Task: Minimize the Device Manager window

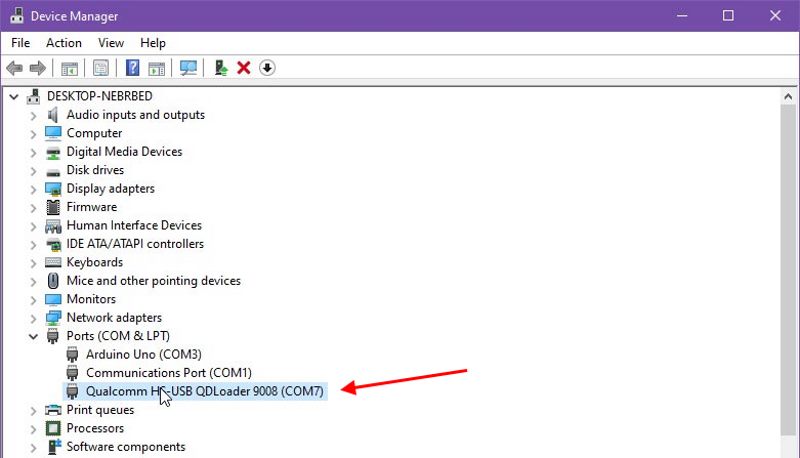Action: [x=682, y=16]
